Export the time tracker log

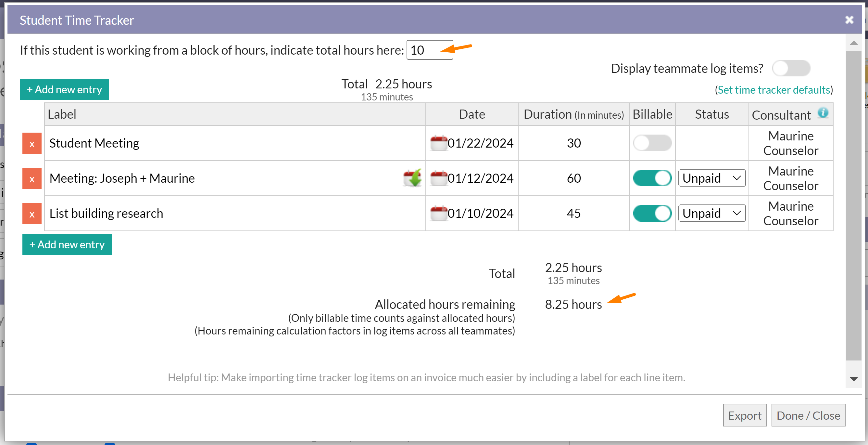[745, 415]
